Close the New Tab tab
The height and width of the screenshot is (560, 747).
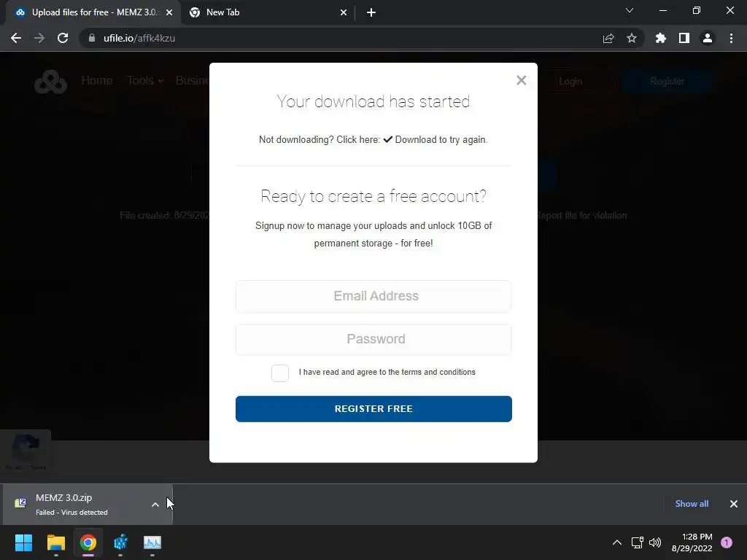[344, 12]
